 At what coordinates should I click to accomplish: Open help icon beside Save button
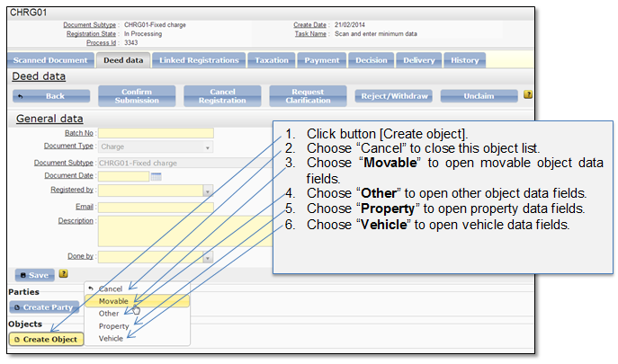tap(63, 274)
